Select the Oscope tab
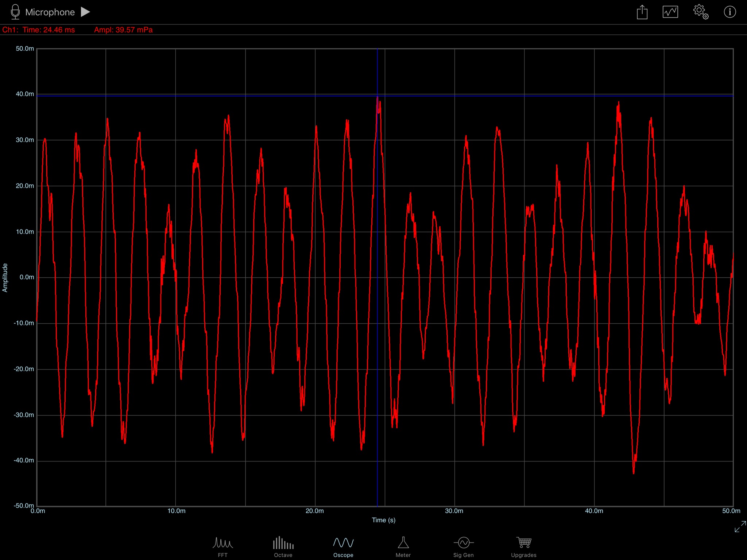 343,547
